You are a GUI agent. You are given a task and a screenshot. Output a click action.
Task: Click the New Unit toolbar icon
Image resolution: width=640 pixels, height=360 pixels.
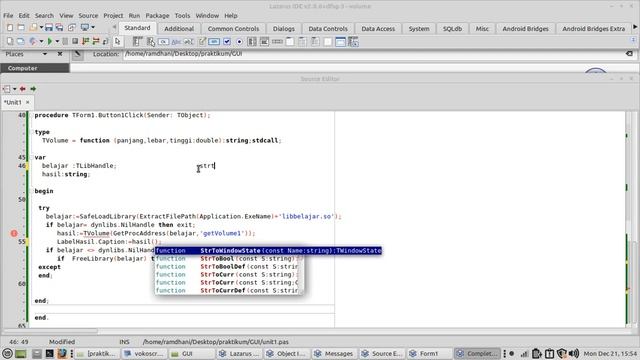(10, 28)
